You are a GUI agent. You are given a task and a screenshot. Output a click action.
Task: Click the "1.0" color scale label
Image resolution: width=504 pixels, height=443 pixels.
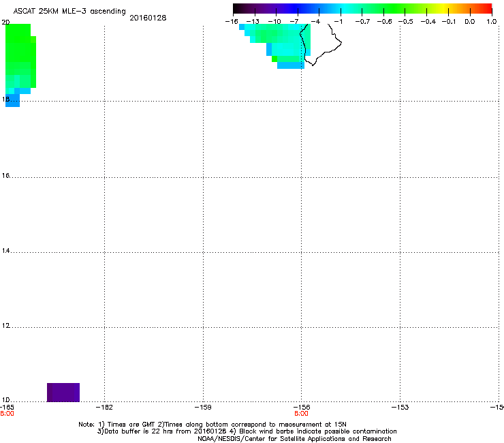pos(492,22)
